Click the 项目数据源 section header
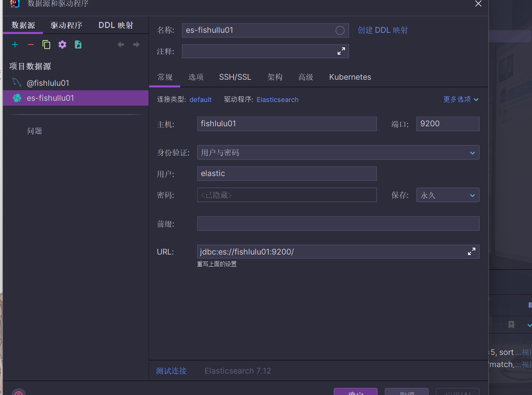This screenshot has width=532, height=395. (x=30, y=66)
